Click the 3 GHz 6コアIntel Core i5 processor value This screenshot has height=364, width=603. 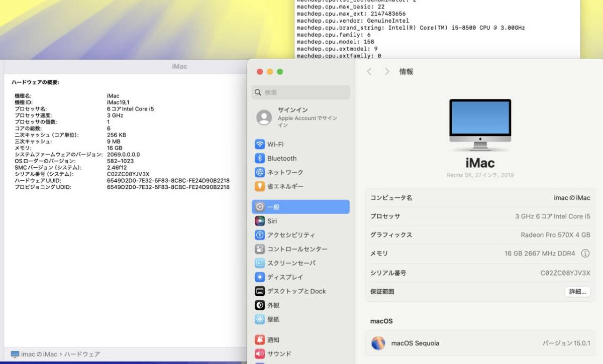pyautogui.click(x=553, y=216)
